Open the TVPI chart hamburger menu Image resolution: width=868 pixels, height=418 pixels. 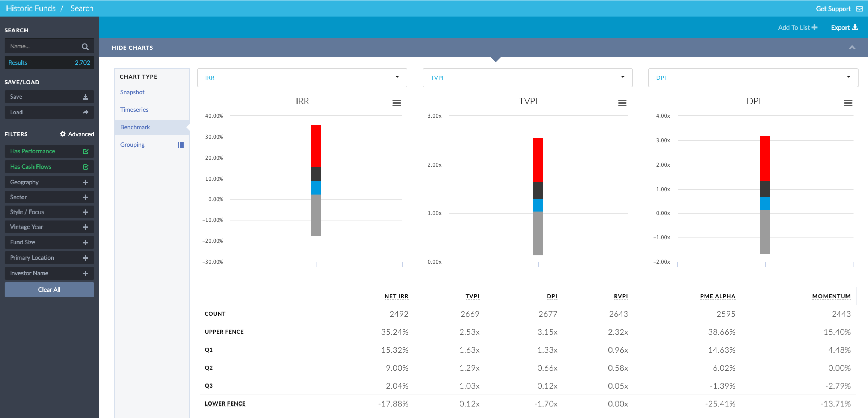(x=622, y=103)
